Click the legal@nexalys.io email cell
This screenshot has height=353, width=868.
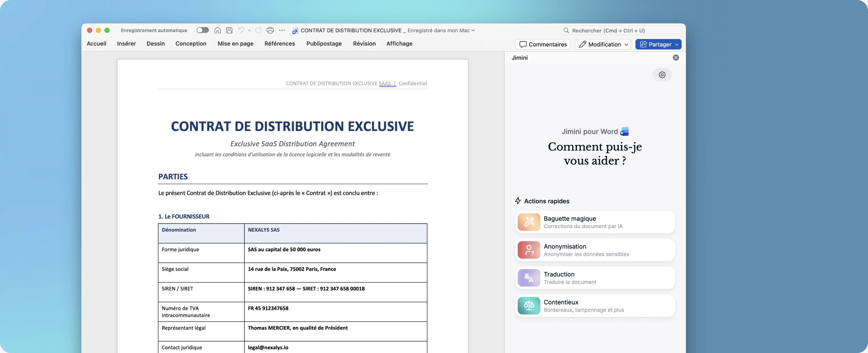335,348
